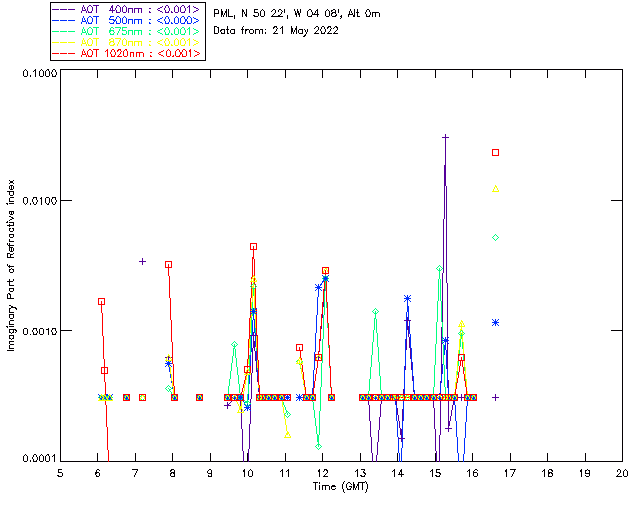Image resolution: width=640 pixels, height=512 pixels.
Task: Click the lone purple plus marker near 7 GMT
Action: 142,261
